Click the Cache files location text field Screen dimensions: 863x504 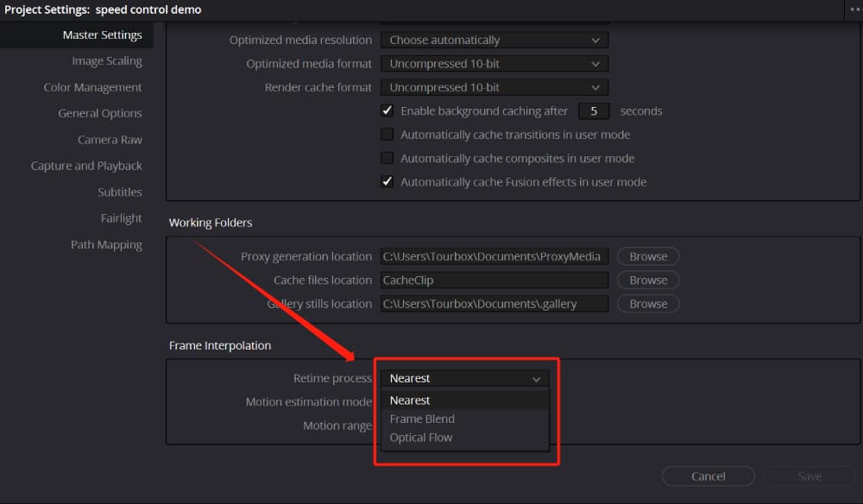point(494,280)
